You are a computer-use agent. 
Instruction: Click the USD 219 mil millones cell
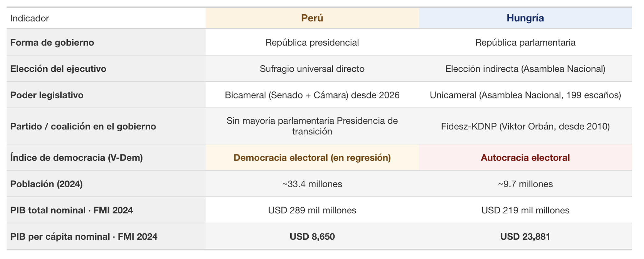[x=525, y=210]
